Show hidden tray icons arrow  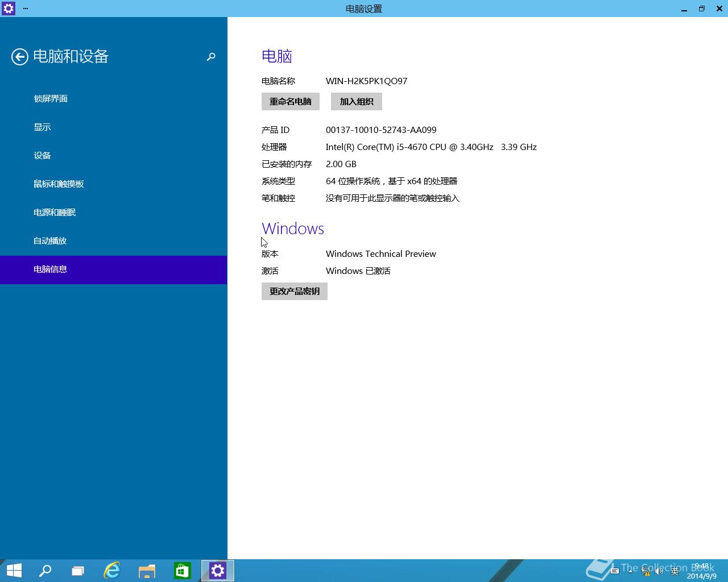[x=630, y=571]
